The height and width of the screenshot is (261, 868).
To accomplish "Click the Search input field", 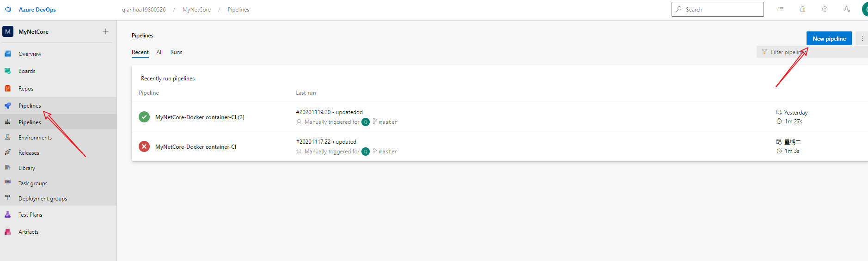I will click(x=721, y=9).
